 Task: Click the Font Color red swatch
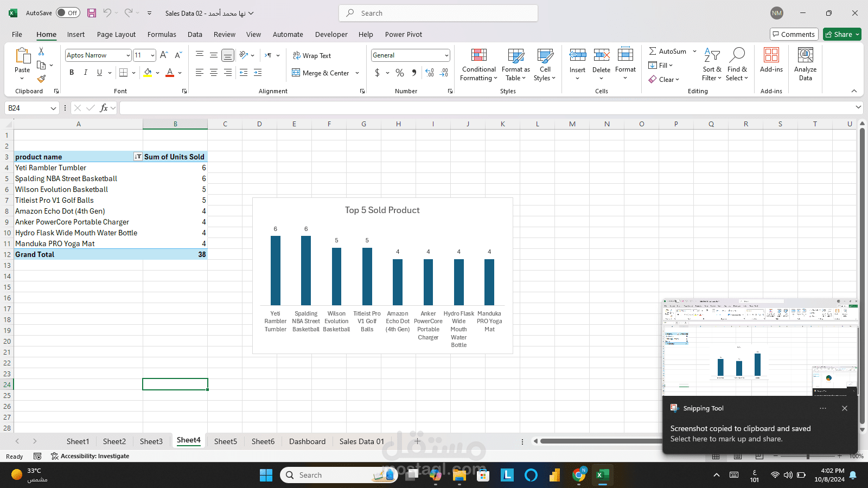pyautogui.click(x=170, y=73)
